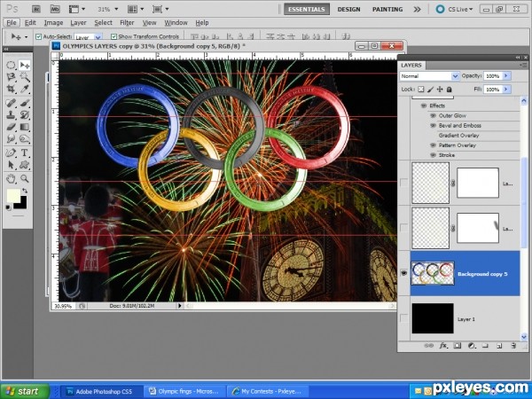The width and height of the screenshot is (532, 399).
Task: Switch to the DESIGN workspace
Action: point(348,9)
